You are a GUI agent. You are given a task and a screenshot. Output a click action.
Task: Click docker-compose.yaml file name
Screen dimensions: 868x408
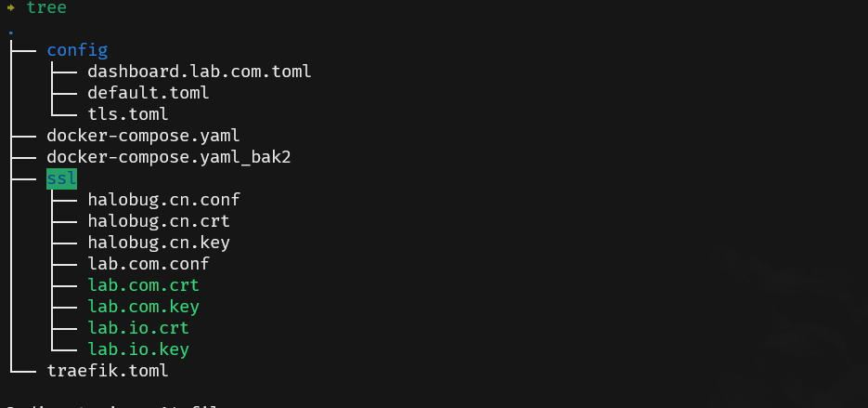pyautogui.click(x=143, y=136)
